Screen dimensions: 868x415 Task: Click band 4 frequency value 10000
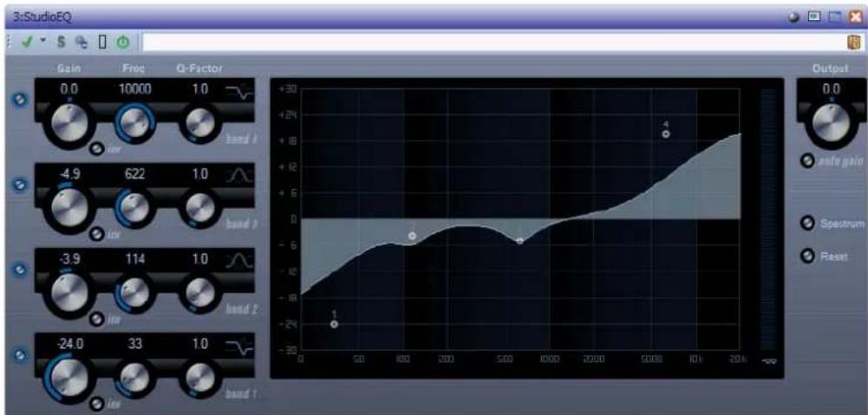135,89
